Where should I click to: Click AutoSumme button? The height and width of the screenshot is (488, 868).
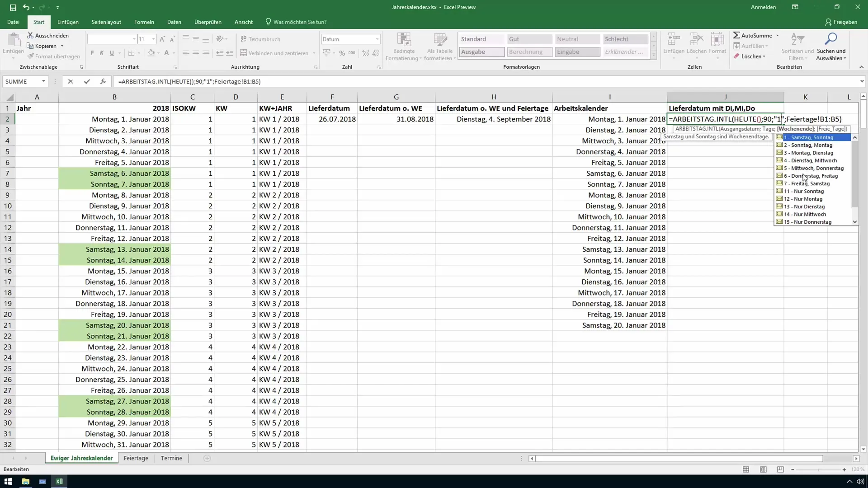pyautogui.click(x=753, y=35)
